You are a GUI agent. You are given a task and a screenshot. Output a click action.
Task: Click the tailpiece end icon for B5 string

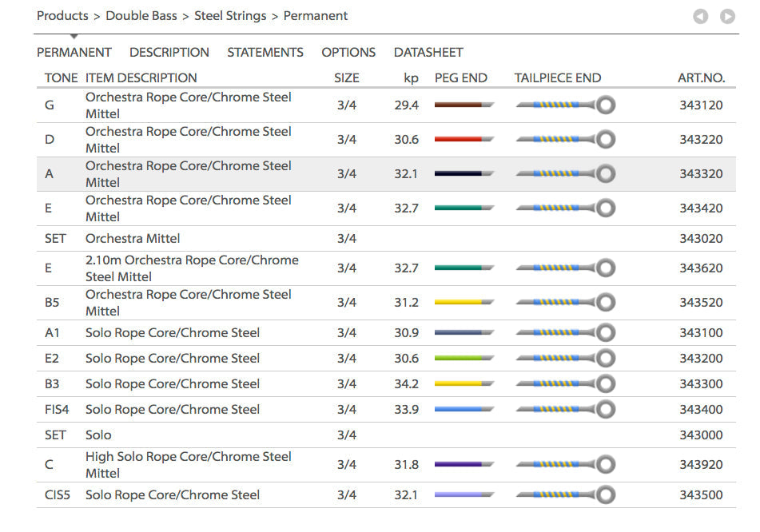pyautogui.click(x=564, y=302)
